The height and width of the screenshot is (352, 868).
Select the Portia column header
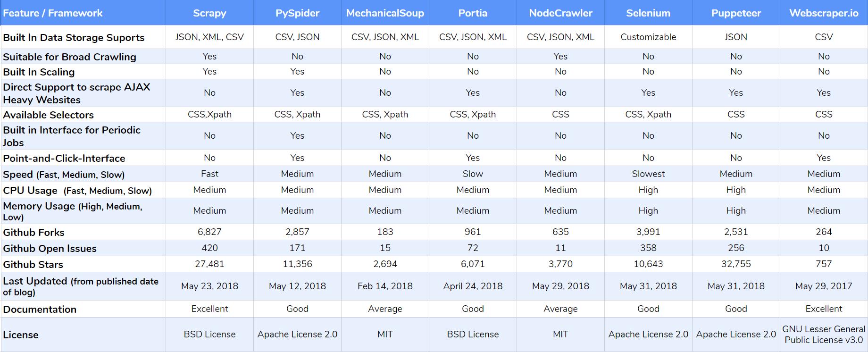point(473,13)
